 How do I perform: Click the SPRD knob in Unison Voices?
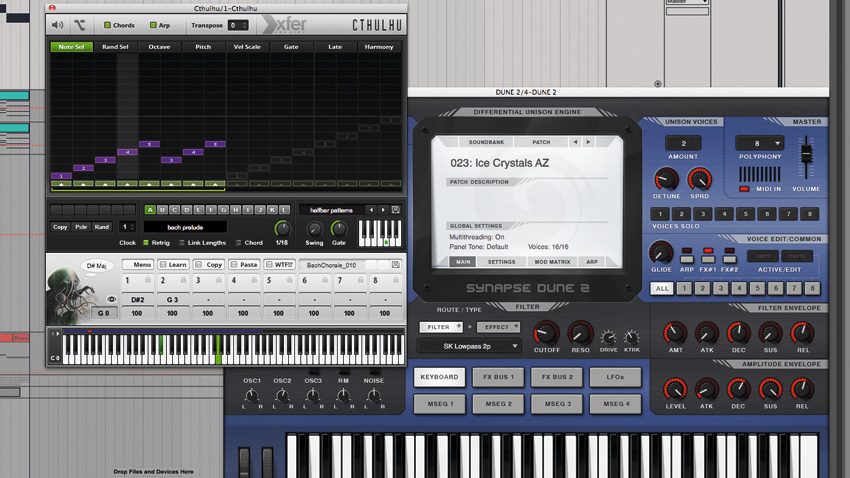[x=699, y=179]
